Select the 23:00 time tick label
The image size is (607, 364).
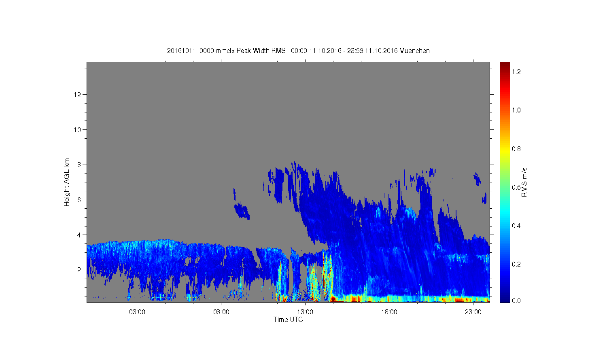pos(473,312)
